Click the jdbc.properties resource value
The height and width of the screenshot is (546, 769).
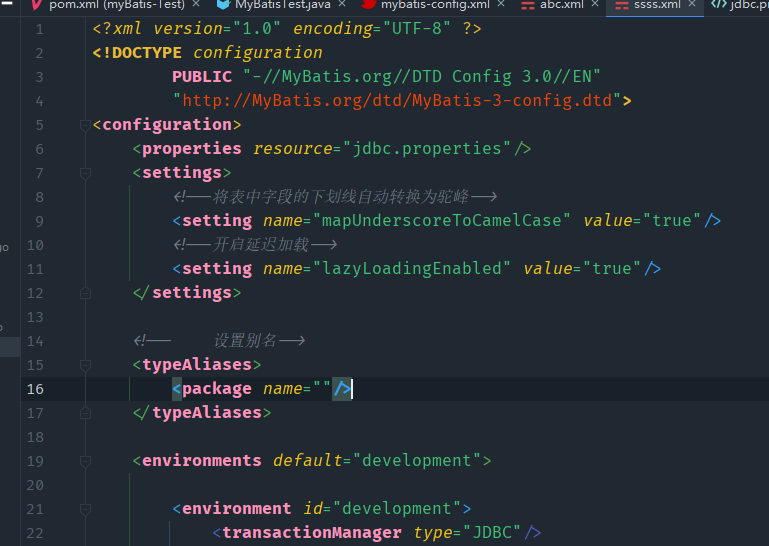point(425,148)
